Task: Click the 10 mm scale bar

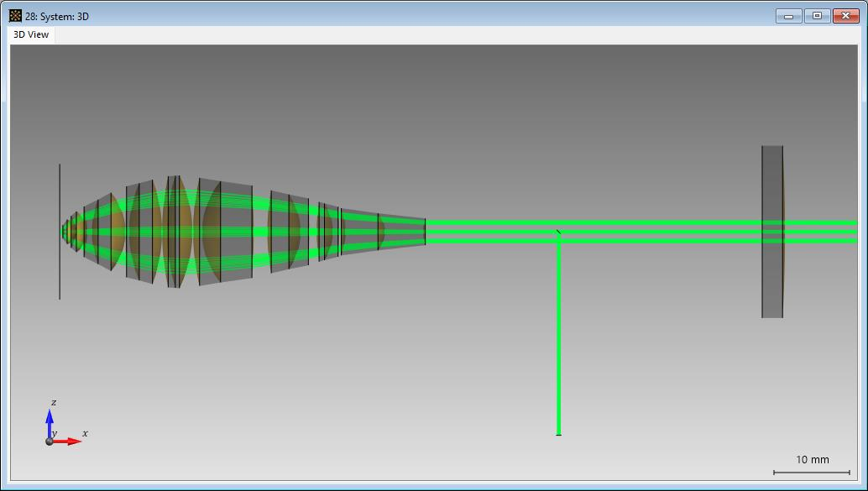Action: (812, 473)
